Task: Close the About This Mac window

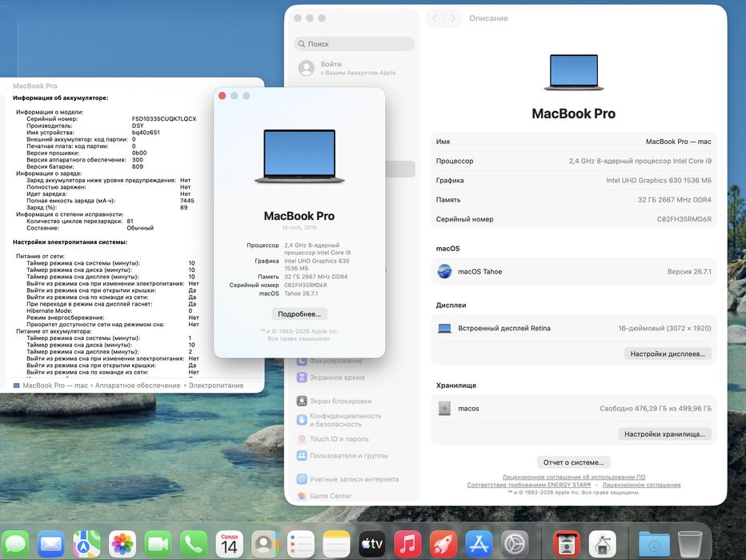Action: coord(223,95)
